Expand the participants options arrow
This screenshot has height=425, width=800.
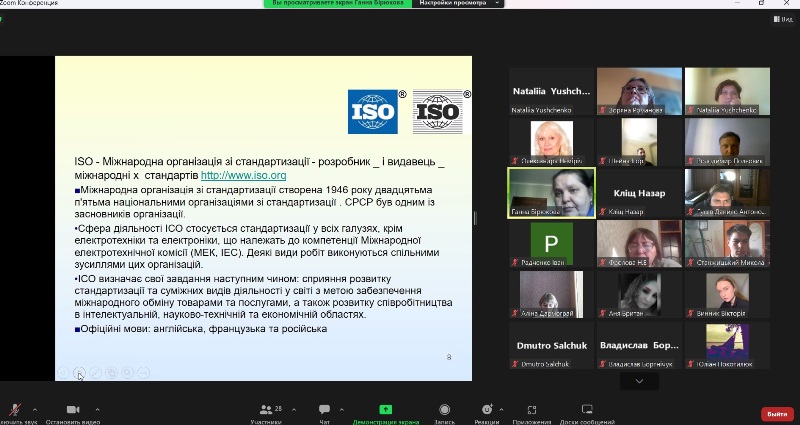coord(290,409)
